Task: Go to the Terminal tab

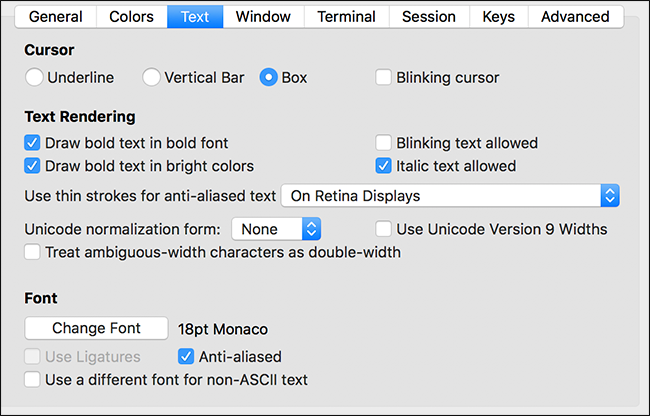Action: [346, 17]
